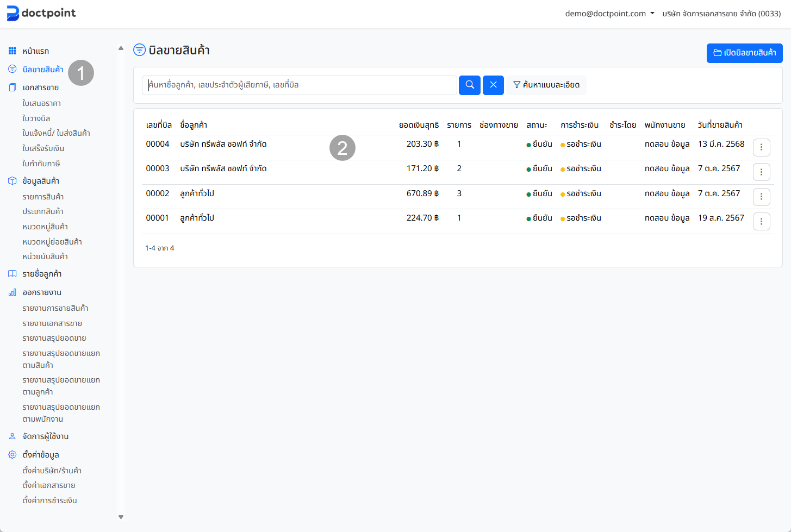791x532 pixels.
Task: Click the customer search input field
Action: point(299,85)
